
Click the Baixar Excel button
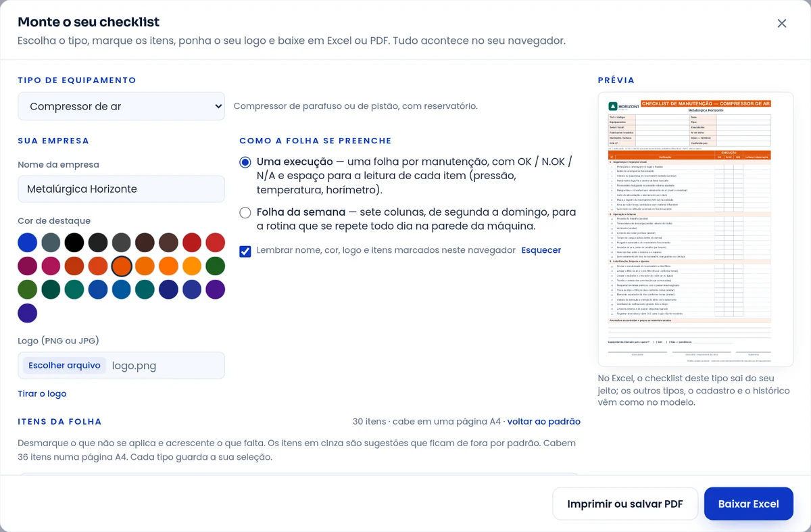(749, 504)
